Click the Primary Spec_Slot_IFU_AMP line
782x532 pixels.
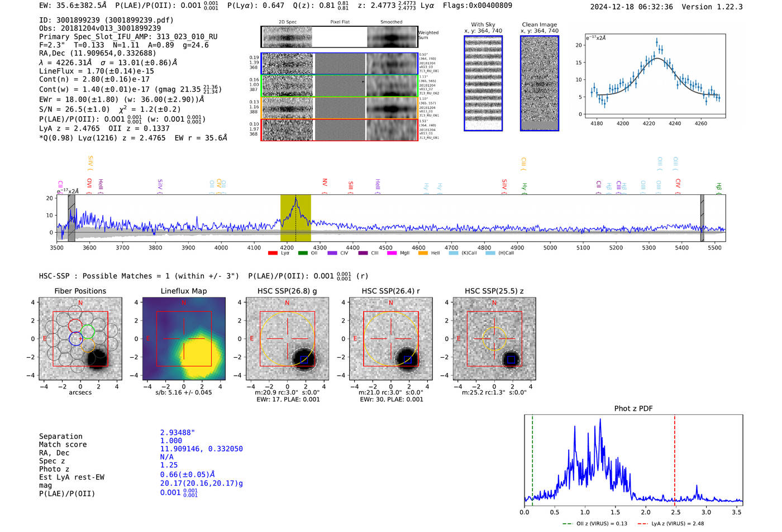(128, 36)
